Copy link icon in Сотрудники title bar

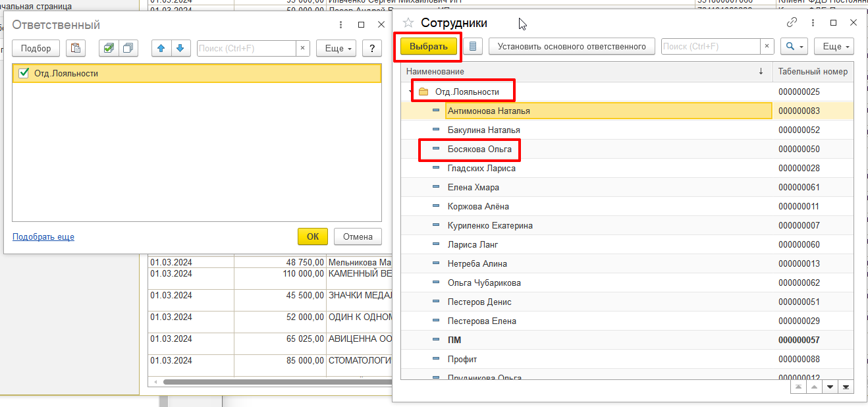(x=792, y=22)
